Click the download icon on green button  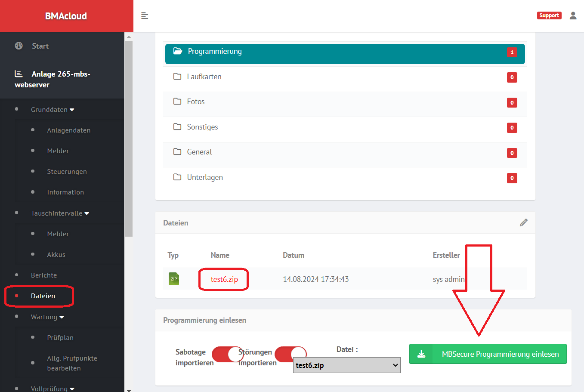click(x=421, y=354)
